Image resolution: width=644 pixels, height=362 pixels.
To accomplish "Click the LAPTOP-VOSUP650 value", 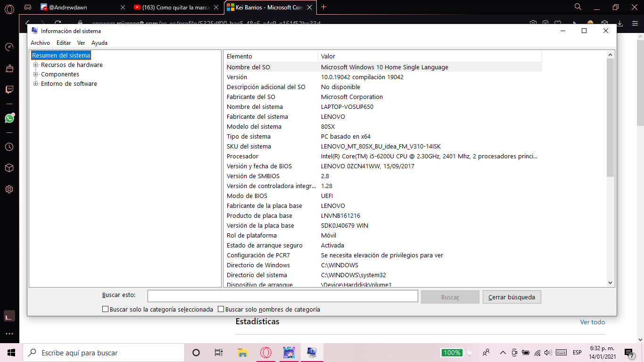I will click(x=347, y=107).
